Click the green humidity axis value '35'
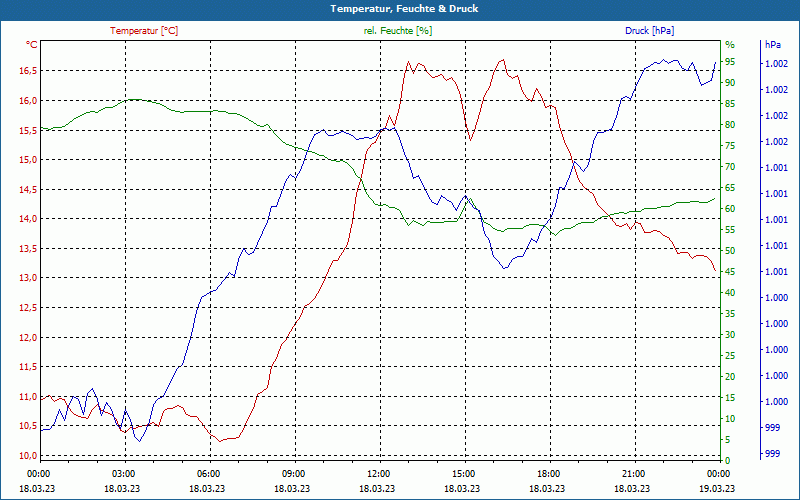Image resolution: width=800 pixels, height=500 pixels. click(730, 314)
